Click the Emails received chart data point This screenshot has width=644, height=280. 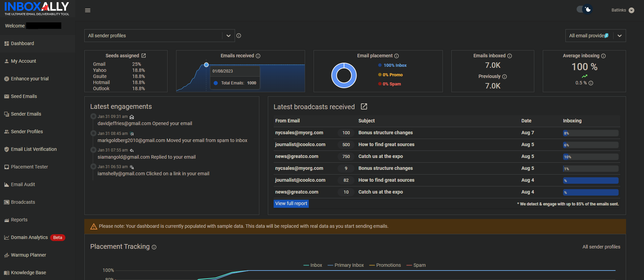[206, 65]
